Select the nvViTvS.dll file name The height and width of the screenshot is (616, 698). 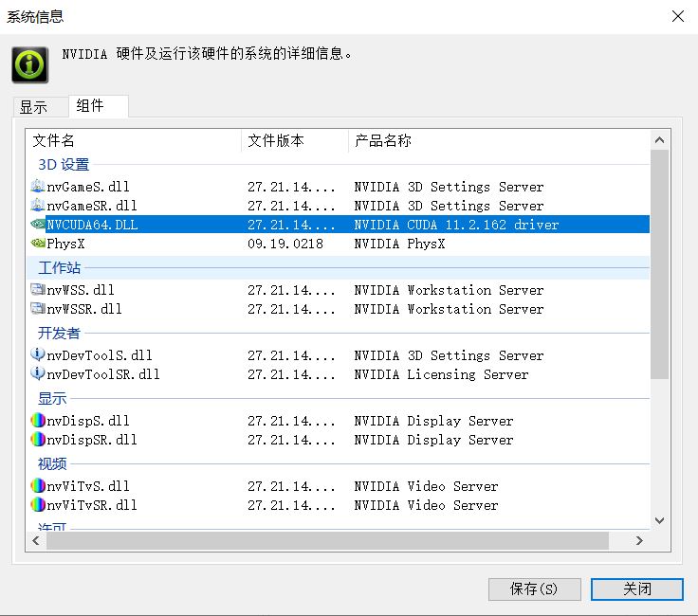(x=88, y=486)
